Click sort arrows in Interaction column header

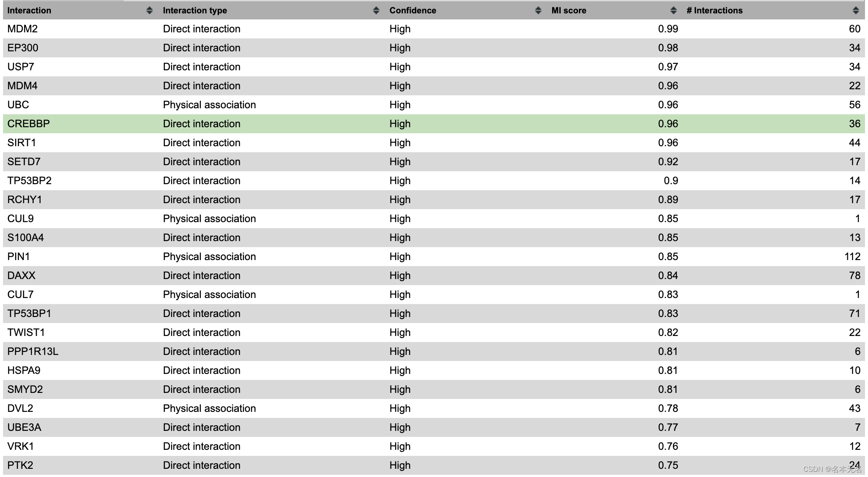click(149, 10)
